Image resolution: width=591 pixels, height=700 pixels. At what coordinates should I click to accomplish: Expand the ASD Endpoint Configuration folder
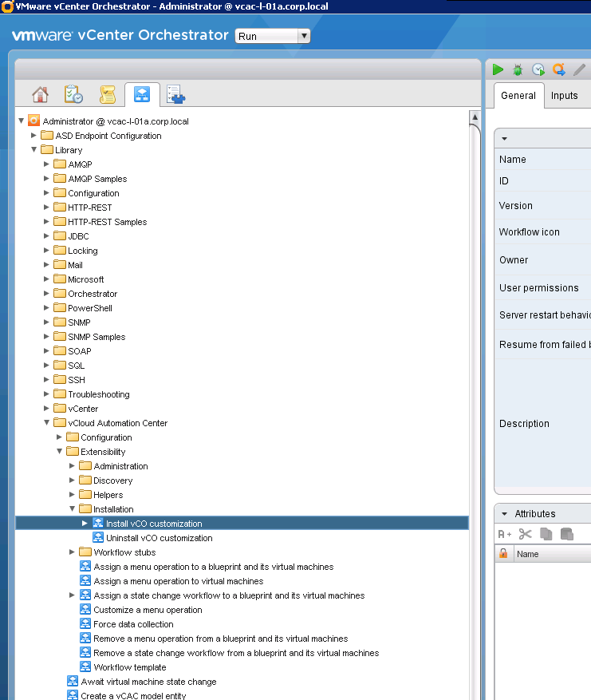pyautogui.click(x=34, y=135)
